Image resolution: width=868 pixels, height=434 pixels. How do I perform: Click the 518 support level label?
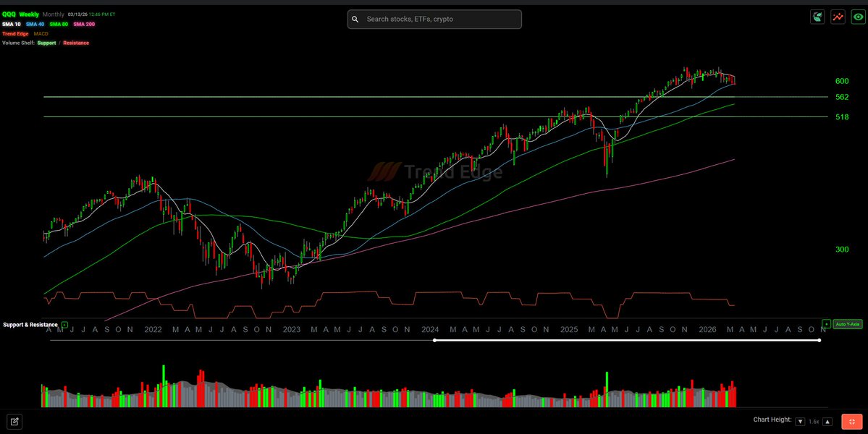842,117
